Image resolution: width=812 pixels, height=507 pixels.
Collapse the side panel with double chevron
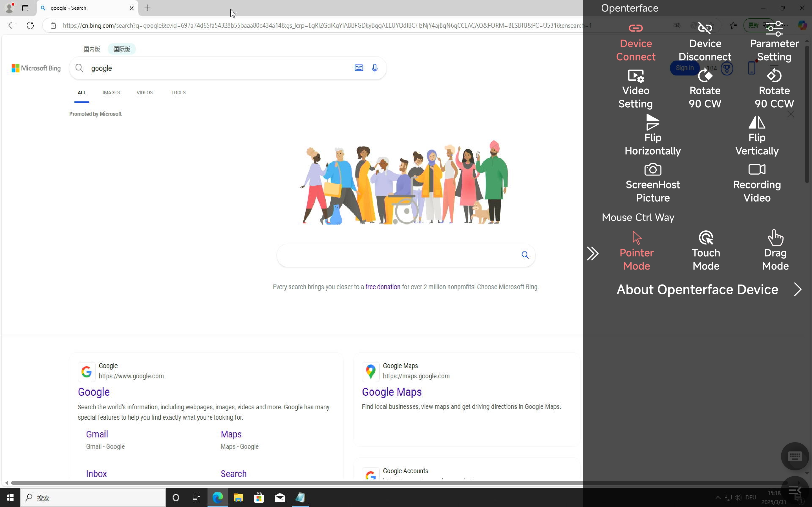click(x=593, y=253)
